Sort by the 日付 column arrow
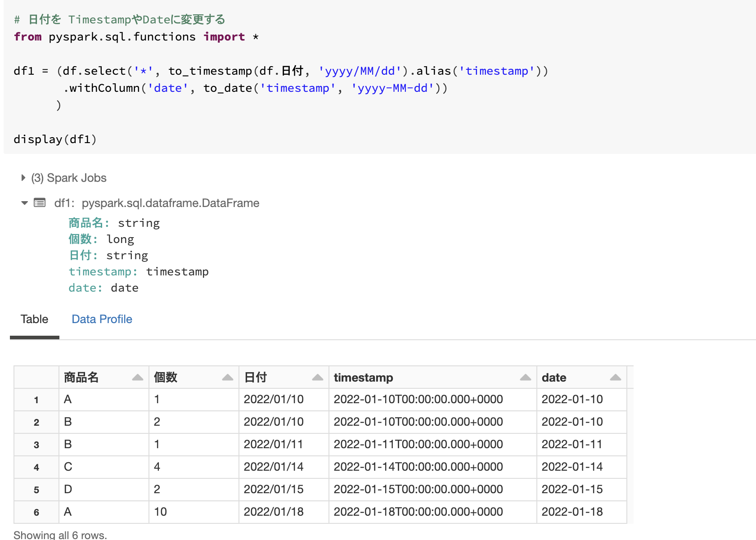The width and height of the screenshot is (756, 540). 318,378
